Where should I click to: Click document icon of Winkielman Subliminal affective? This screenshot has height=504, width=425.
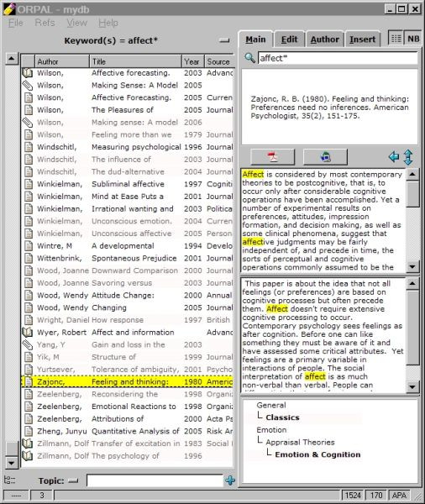point(29,184)
